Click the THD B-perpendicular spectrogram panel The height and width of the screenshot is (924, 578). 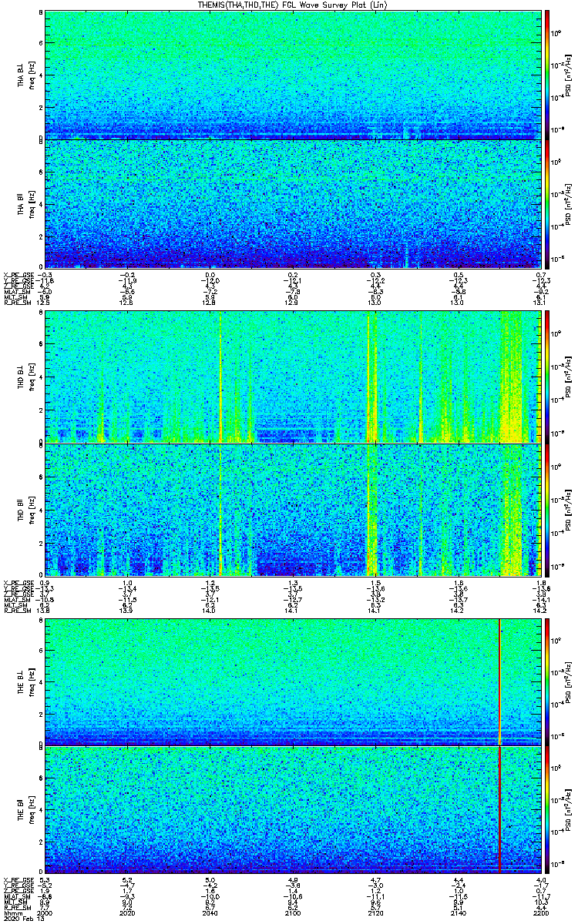pos(291,377)
